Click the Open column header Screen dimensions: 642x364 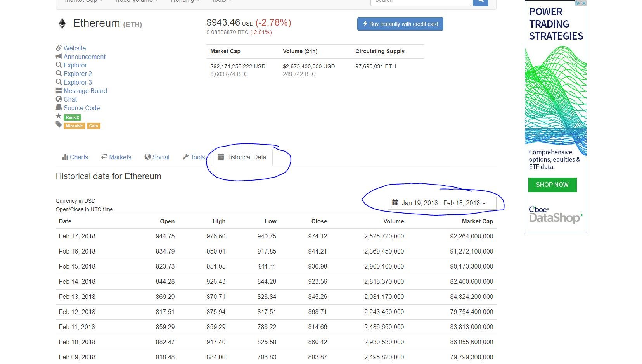click(x=167, y=221)
